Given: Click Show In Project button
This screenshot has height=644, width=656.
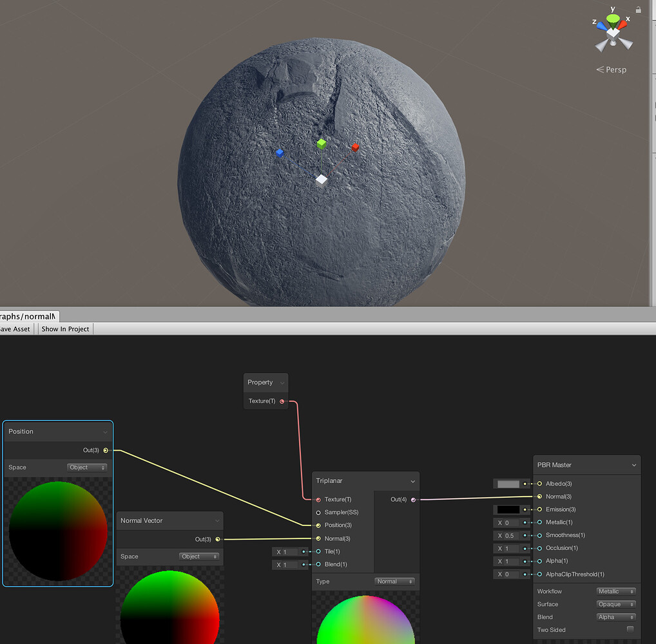Looking at the screenshot, I should pyautogui.click(x=65, y=329).
